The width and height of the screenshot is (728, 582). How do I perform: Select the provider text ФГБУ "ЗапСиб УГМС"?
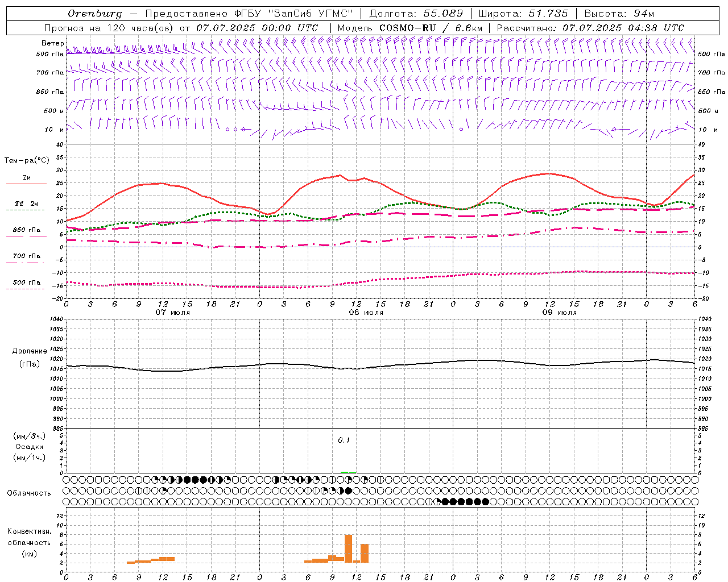[295, 14]
